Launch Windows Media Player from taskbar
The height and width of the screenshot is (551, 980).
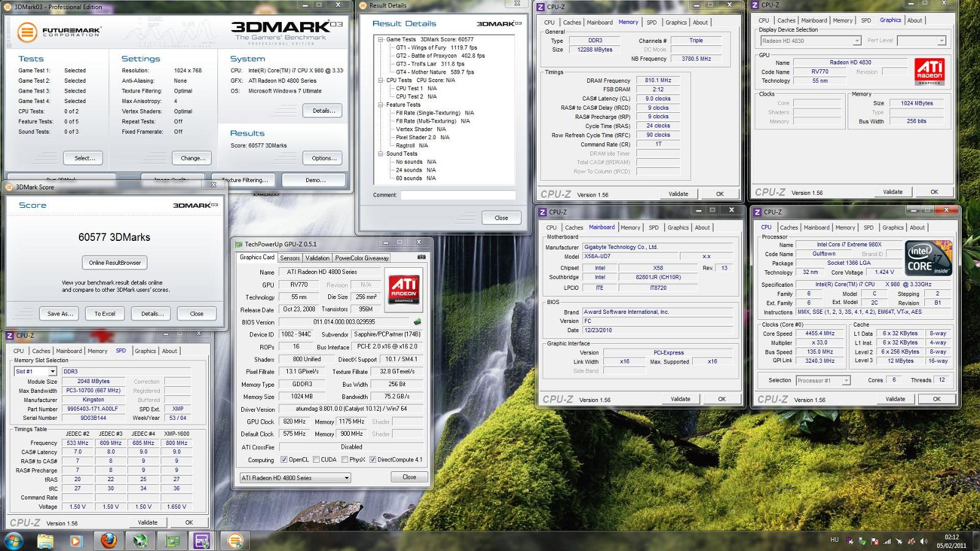tap(76, 541)
